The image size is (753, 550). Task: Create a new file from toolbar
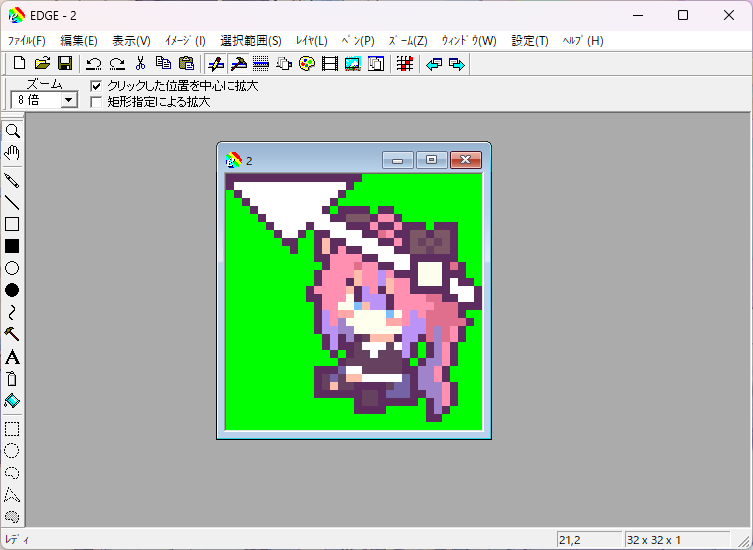pyautogui.click(x=19, y=63)
